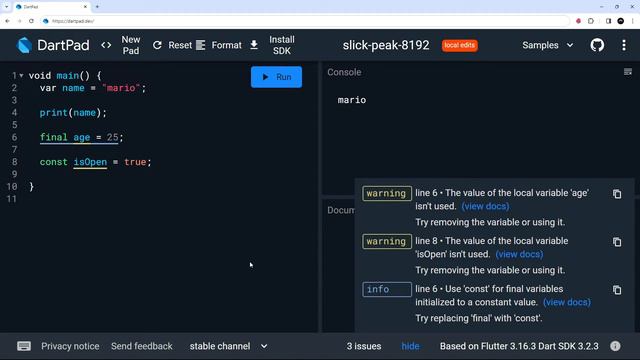Copy the line 6 'age' warning message

tap(617, 194)
